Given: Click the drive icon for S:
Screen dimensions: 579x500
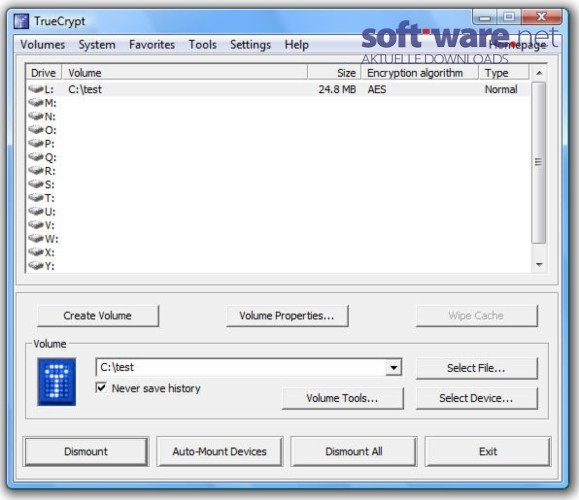Looking at the screenshot, I should coord(36,184).
